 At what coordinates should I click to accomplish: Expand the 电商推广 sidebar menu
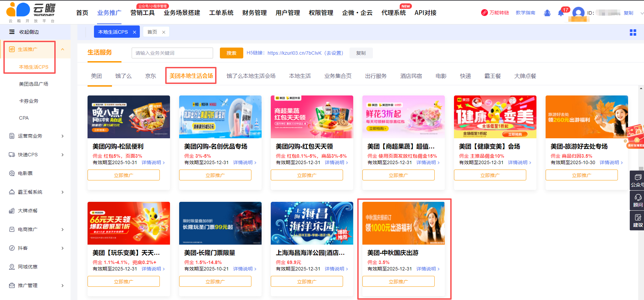click(62, 229)
